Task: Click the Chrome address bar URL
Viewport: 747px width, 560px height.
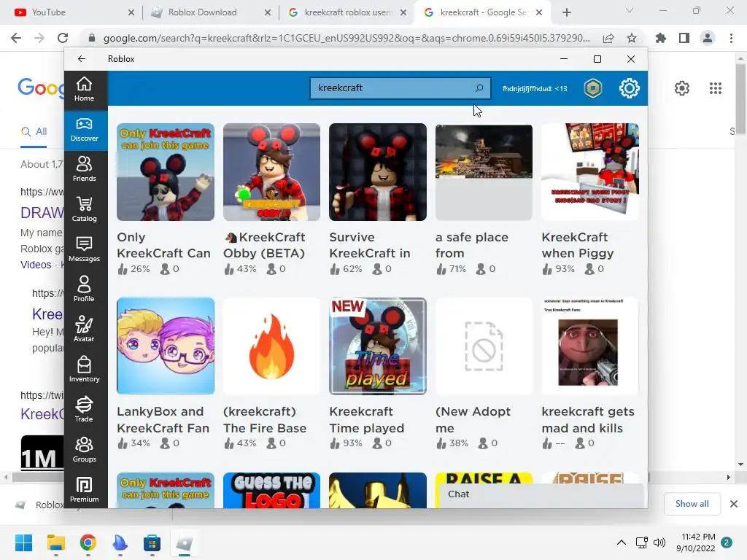Action: (x=347, y=38)
